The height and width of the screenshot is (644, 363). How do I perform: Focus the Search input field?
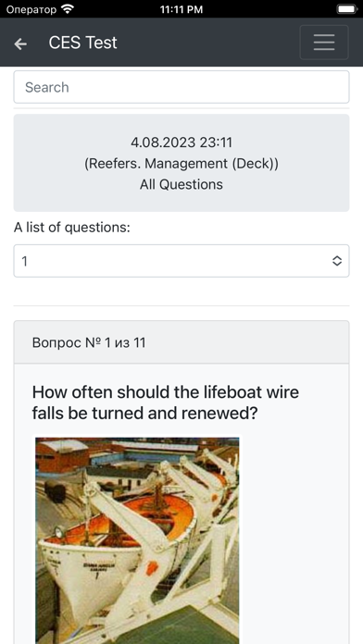coord(181,87)
